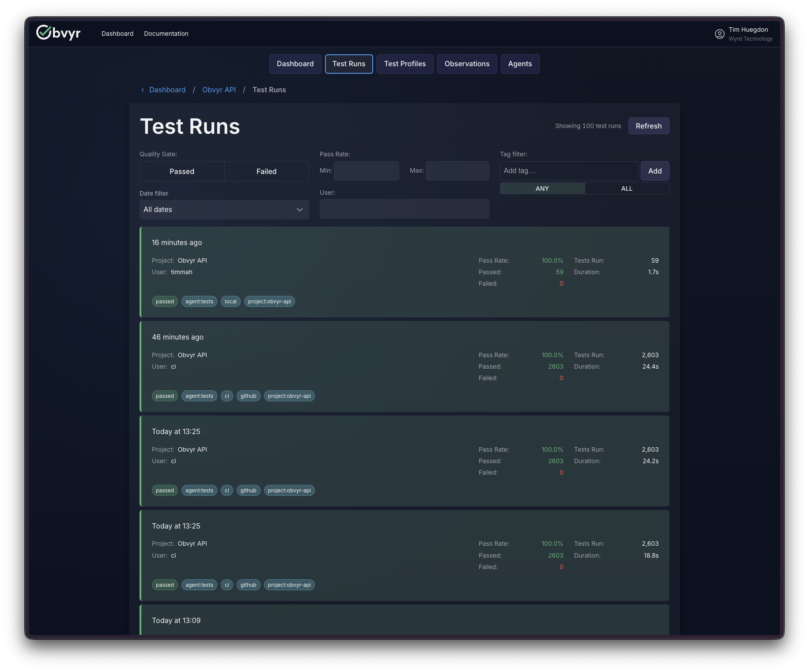
Task: Open the 46 minutes ago test run
Action: 404,366
